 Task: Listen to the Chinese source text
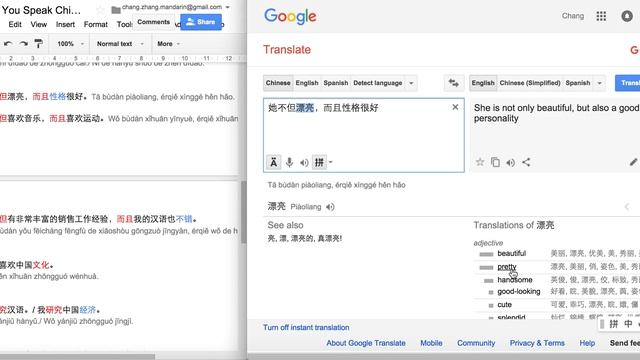304,162
